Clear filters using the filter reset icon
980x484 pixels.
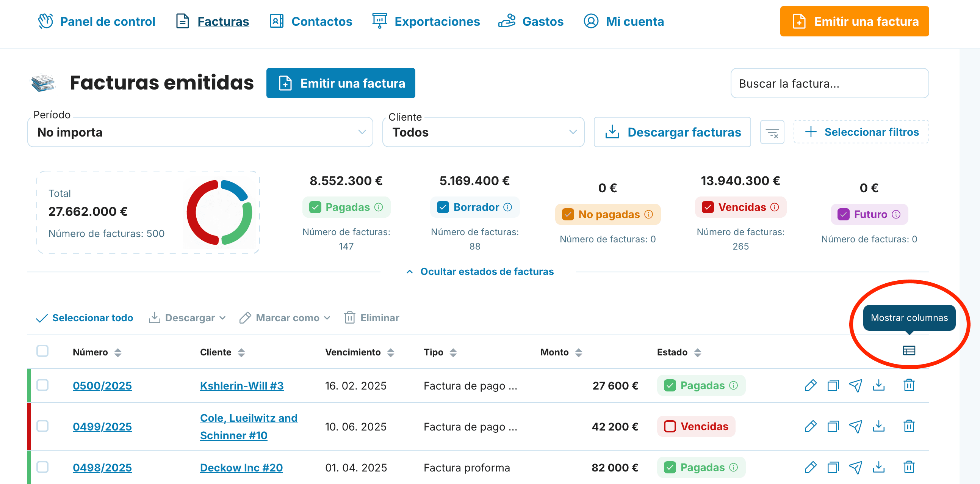(772, 132)
